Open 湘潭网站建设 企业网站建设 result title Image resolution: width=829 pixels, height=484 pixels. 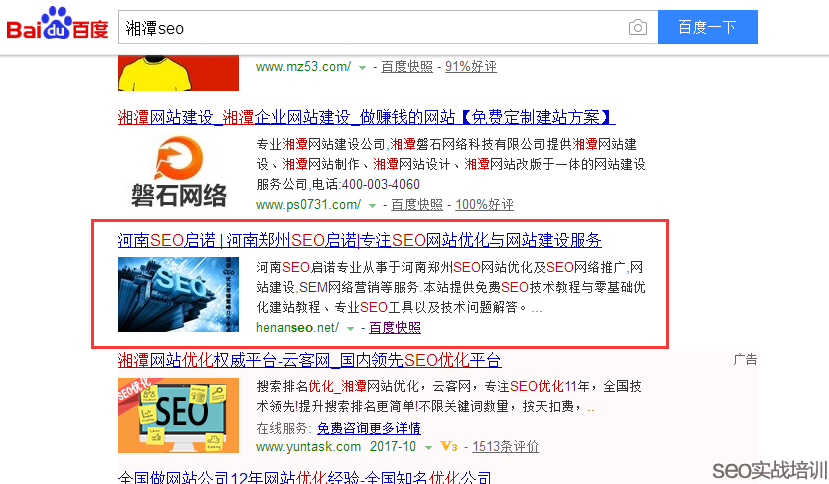point(366,117)
